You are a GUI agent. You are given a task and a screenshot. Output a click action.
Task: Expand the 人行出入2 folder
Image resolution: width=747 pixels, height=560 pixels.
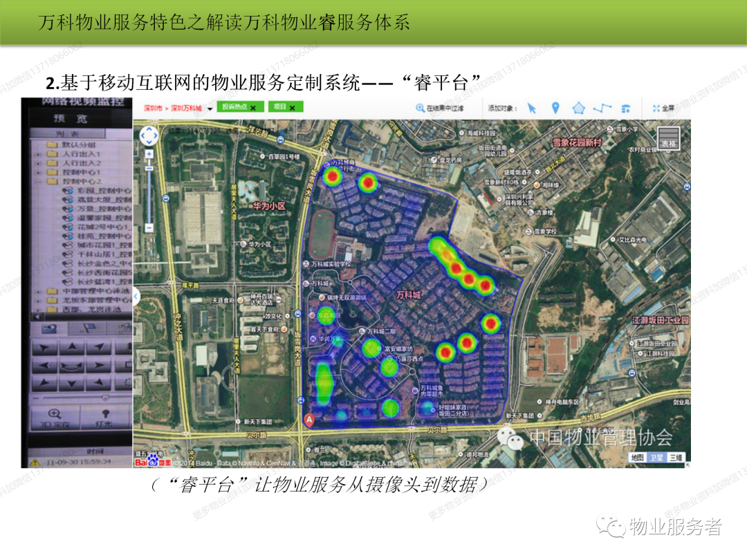tap(37, 163)
